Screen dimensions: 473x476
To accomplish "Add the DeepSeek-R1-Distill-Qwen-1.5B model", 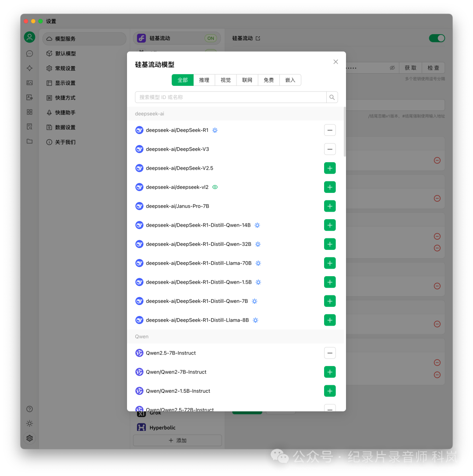I will (x=330, y=282).
